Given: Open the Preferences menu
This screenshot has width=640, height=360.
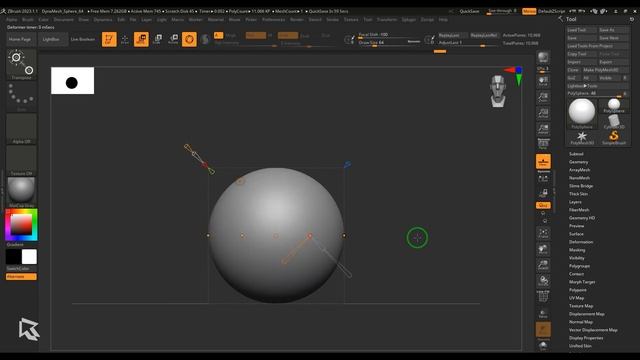Looking at the screenshot, I should point(273,20).
